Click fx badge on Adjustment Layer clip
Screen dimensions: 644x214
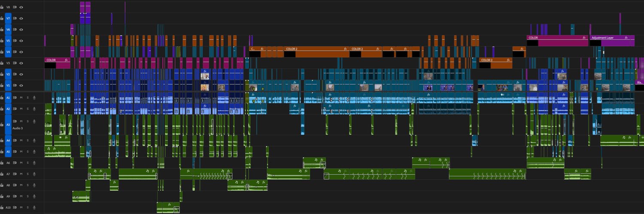pyautogui.click(x=627, y=38)
